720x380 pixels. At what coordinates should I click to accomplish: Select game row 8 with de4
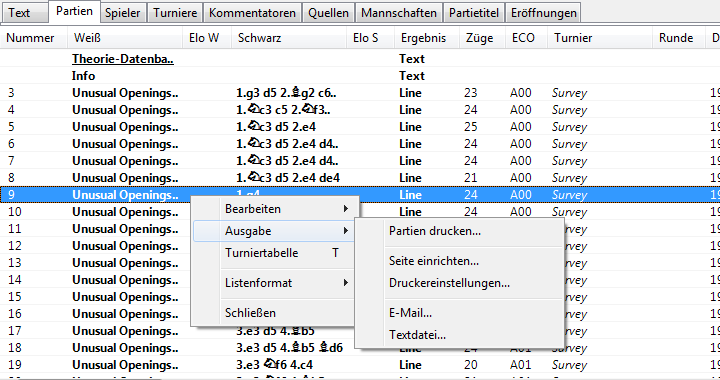click(360, 178)
